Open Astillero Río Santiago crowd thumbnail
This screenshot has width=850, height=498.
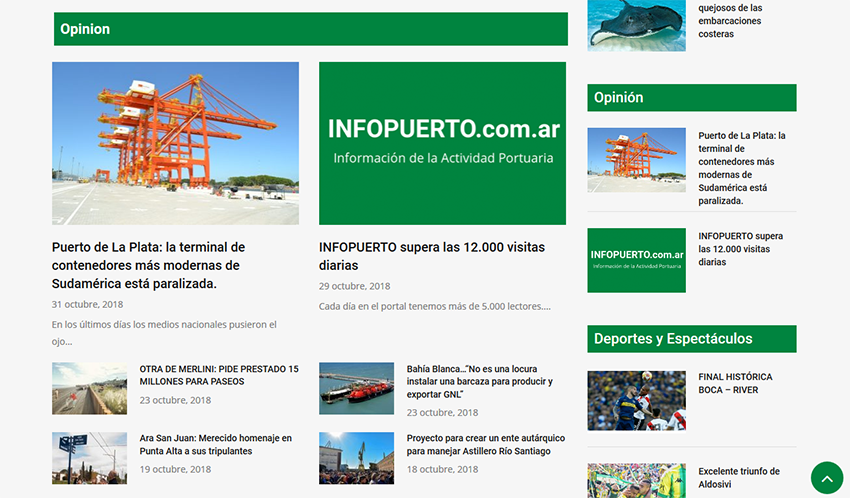click(357, 458)
